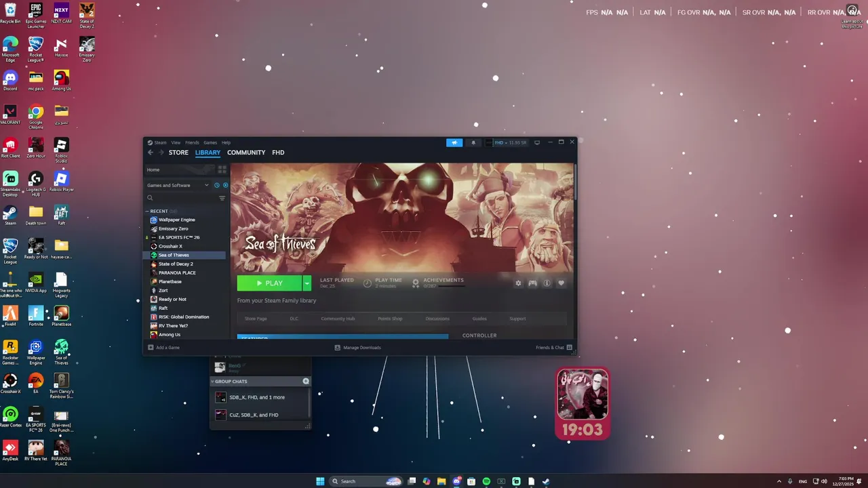The image size is (868, 488).
Task: Open Steam notifications bell
Action: pyautogui.click(x=473, y=142)
